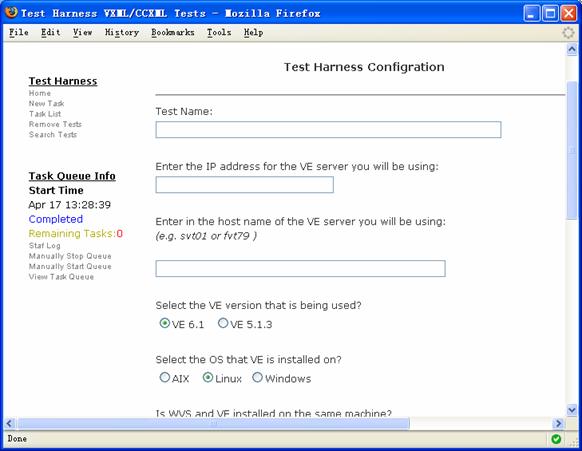The image size is (582, 451).
Task: Click the vertical scrollbar up arrow
Action: (x=572, y=49)
